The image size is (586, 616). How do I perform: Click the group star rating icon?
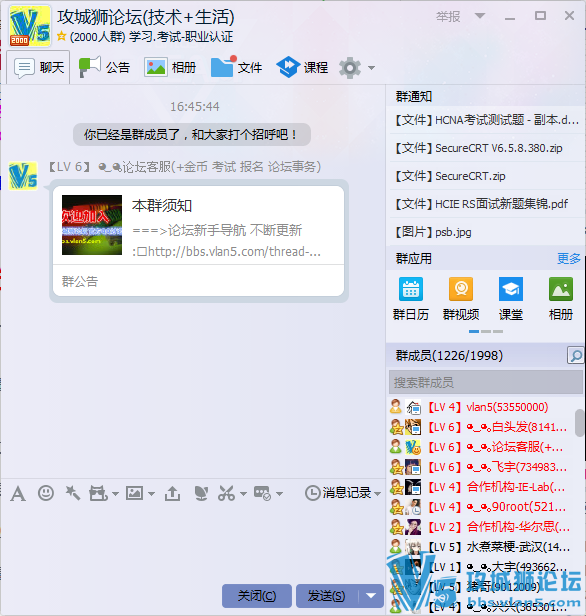click(x=61, y=37)
